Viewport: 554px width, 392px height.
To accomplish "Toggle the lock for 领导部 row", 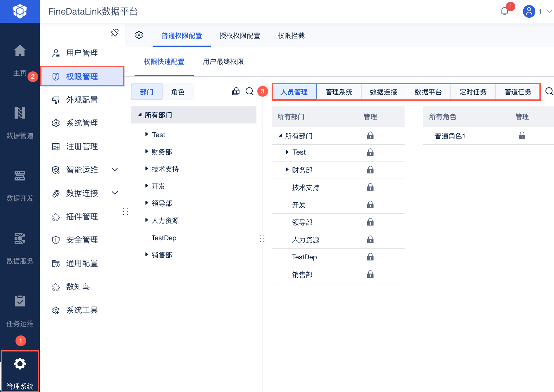I will click(x=370, y=222).
